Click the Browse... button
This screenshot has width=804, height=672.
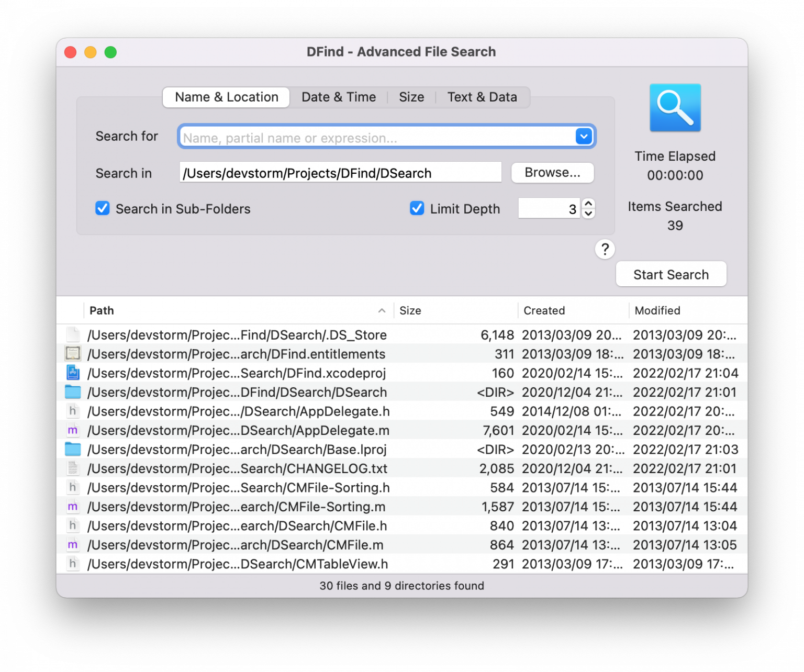(x=553, y=173)
